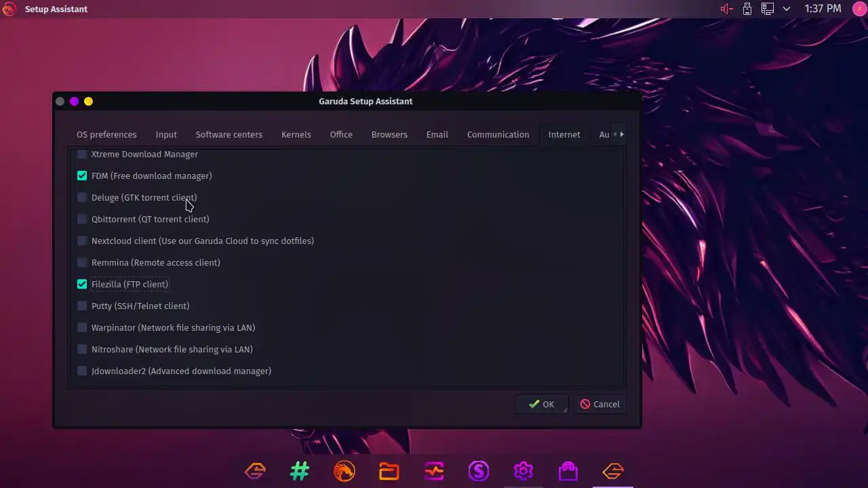This screenshot has width=868, height=488.
Task: Open the Email tab
Action: point(437,134)
